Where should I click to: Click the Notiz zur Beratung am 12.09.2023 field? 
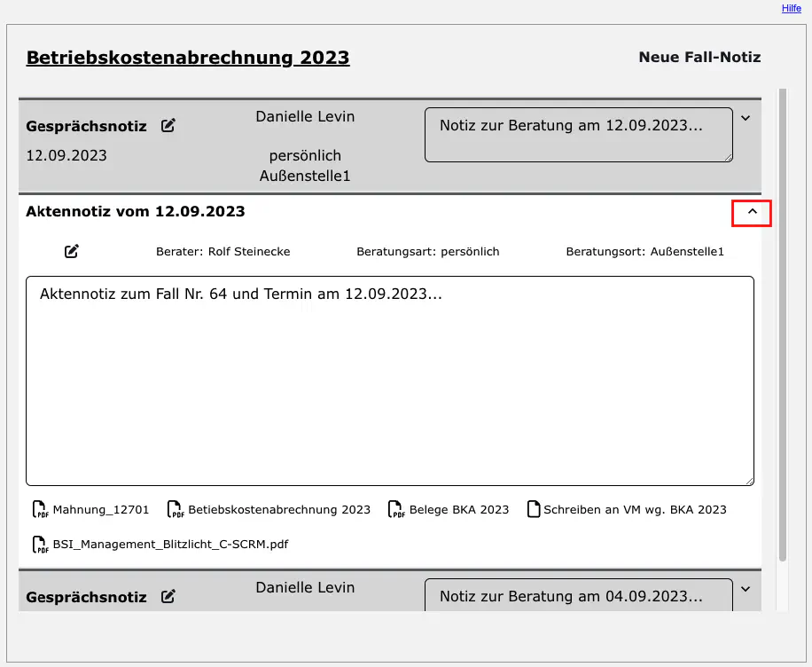tap(578, 135)
